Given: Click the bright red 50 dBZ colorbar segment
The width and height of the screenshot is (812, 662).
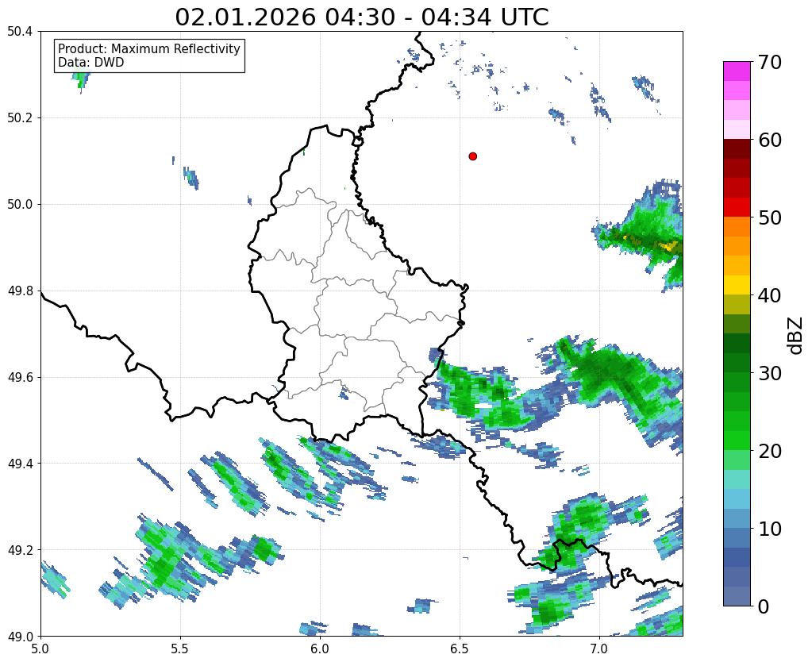Looking at the screenshot, I should tap(737, 207).
